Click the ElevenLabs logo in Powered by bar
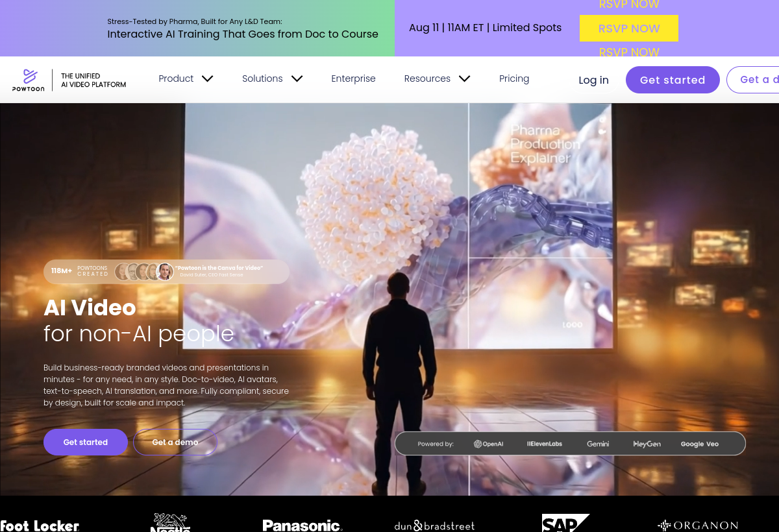Image resolution: width=779 pixels, height=532 pixels. tap(545, 444)
